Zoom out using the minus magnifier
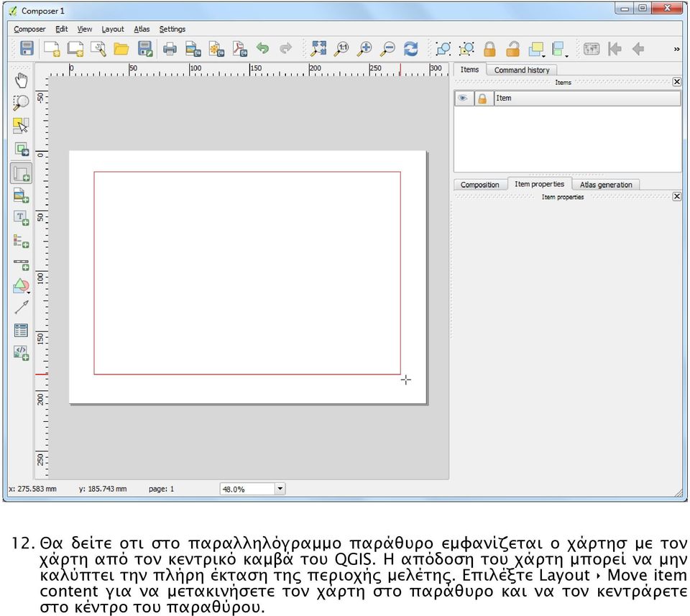Viewport: 690px width, 616px height. tap(387, 48)
